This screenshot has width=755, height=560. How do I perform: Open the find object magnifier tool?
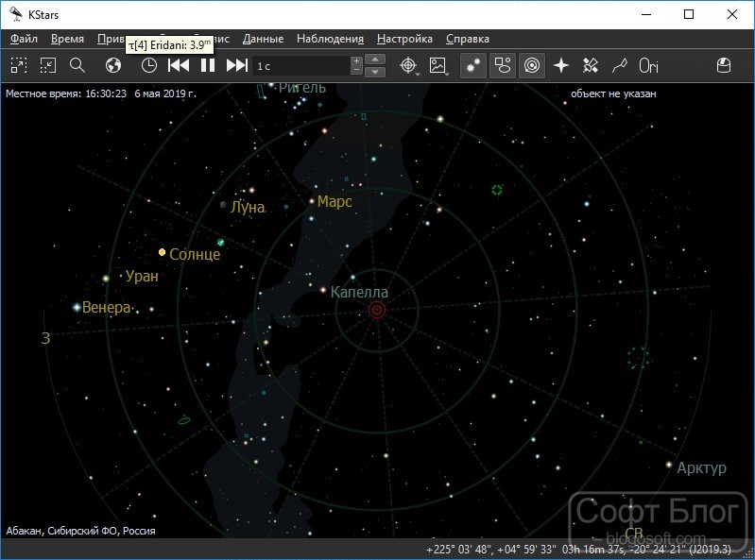point(77,65)
